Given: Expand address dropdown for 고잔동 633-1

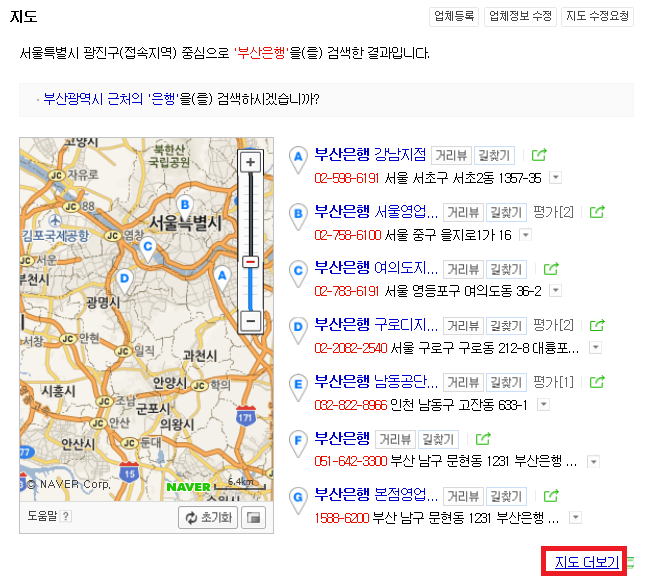Looking at the screenshot, I should (543, 404).
